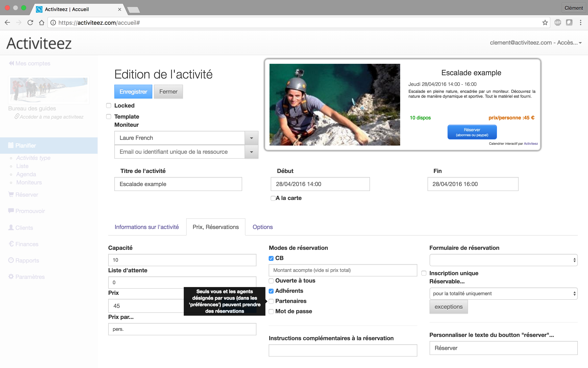The height and width of the screenshot is (368, 588).
Task: Check the Ouverte à tous option
Action: click(271, 281)
